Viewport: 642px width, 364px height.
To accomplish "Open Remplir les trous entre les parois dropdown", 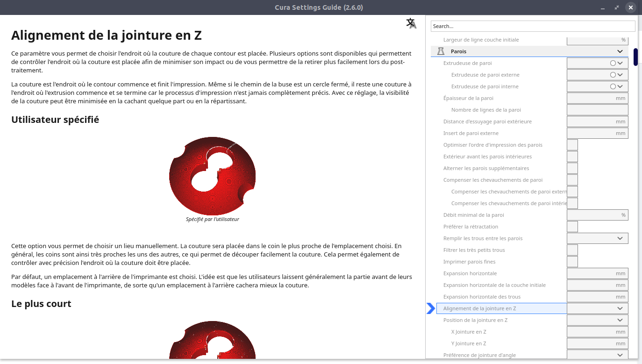I will pos(598,238).
